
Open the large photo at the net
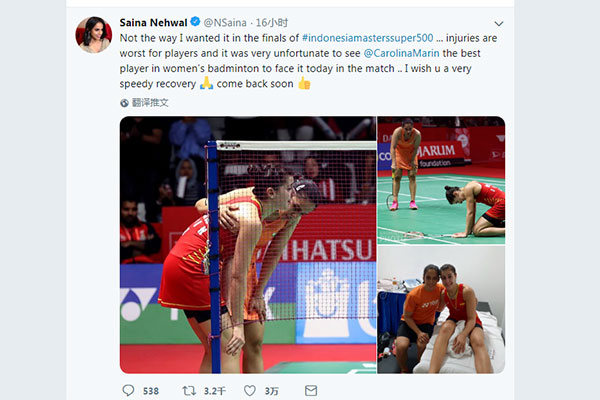pyautogui.click(x=248, y=245)
